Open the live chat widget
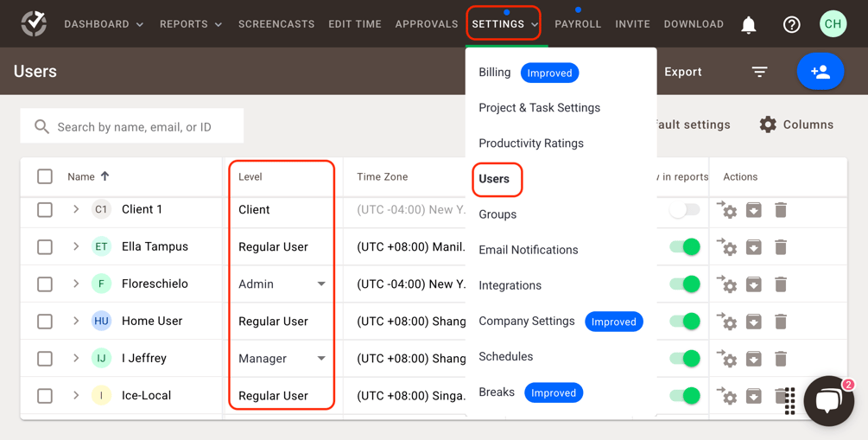 click(x=827, y=400)
